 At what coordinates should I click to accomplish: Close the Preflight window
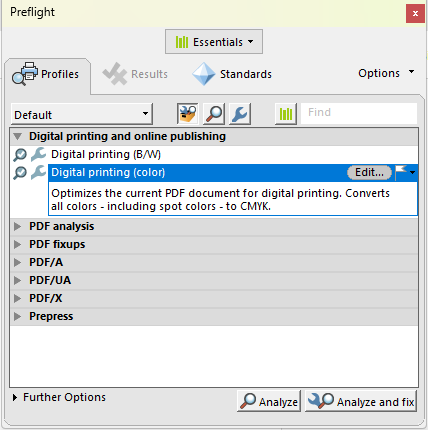[415, 14]
